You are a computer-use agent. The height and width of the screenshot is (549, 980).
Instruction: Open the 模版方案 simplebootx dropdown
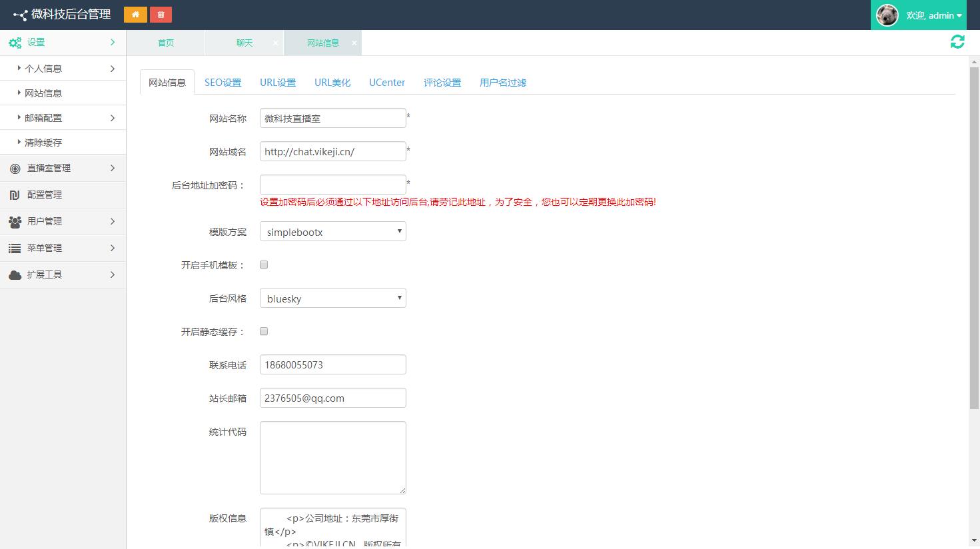pyautogui.click(x=332, y=232)
